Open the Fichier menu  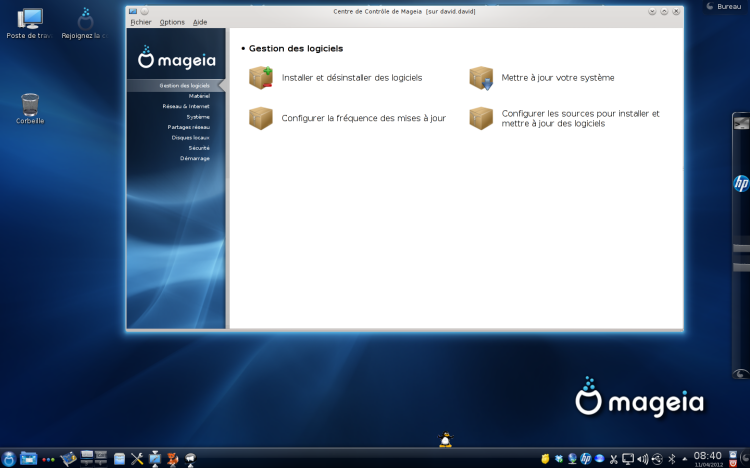[141, 22]
